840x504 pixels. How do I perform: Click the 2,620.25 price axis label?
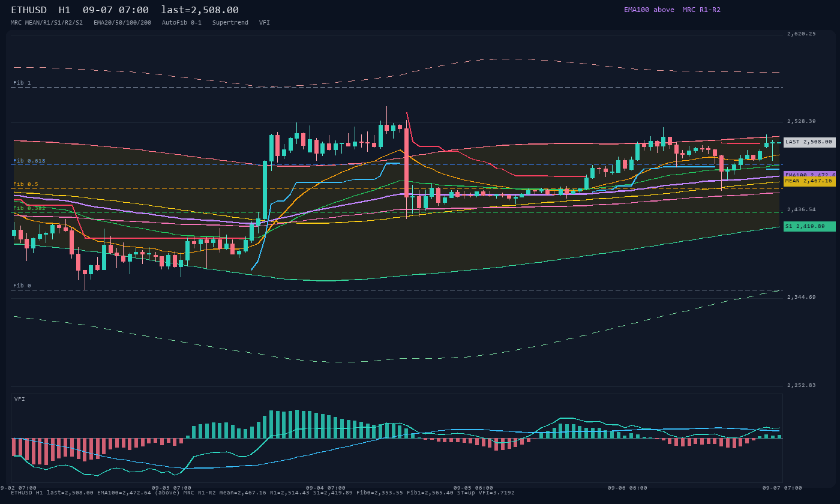click(802, 34)
